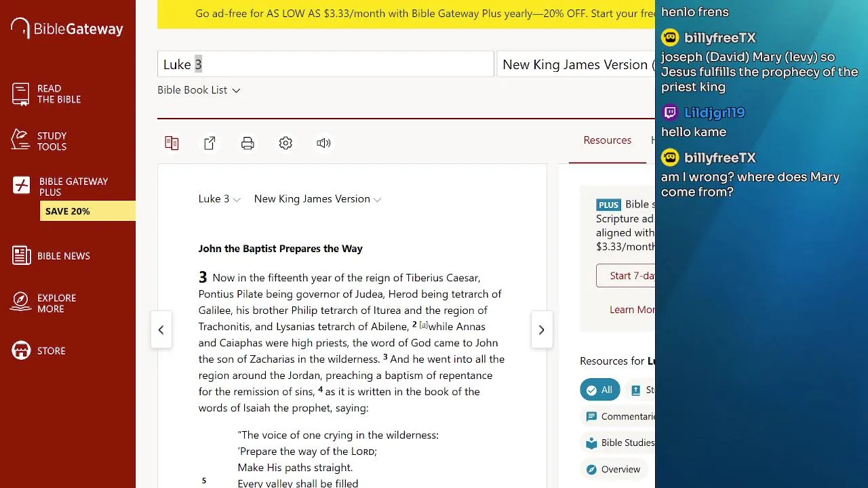Go to next chapter arrow

[541, 330]
